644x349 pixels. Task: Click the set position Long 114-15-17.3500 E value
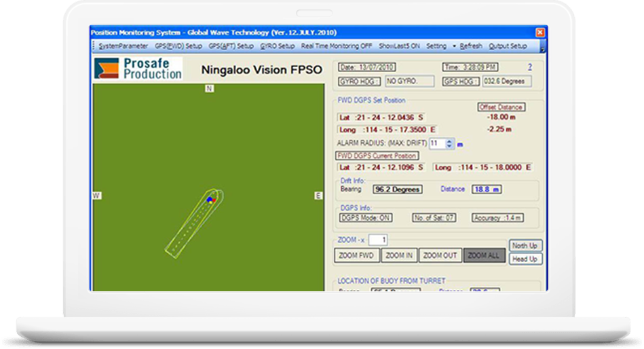pyautogui.click(x=387, y=130)
